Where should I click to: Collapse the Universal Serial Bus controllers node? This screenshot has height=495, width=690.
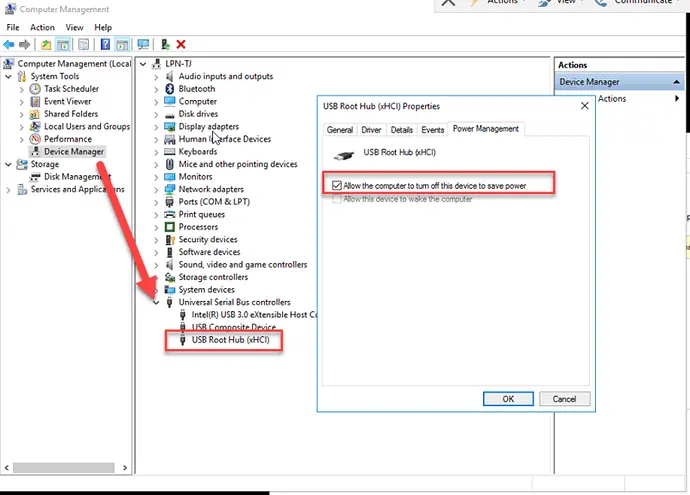[156, 302]
